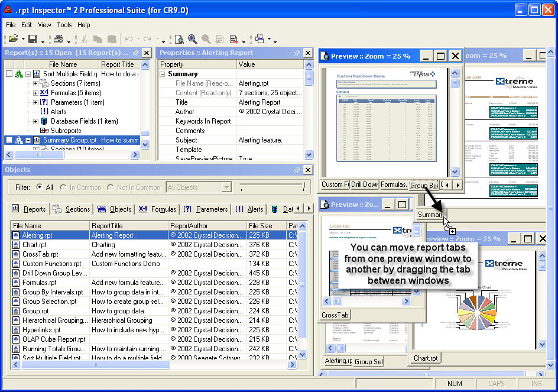Screen dimensions: 558x392
Task: Click the export icon with red arrow
Action: tap(234, 38)
